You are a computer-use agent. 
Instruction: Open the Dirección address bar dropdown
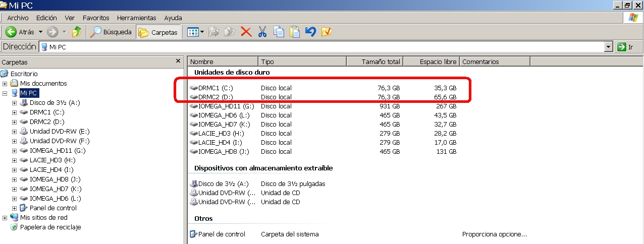coord(608,47)
